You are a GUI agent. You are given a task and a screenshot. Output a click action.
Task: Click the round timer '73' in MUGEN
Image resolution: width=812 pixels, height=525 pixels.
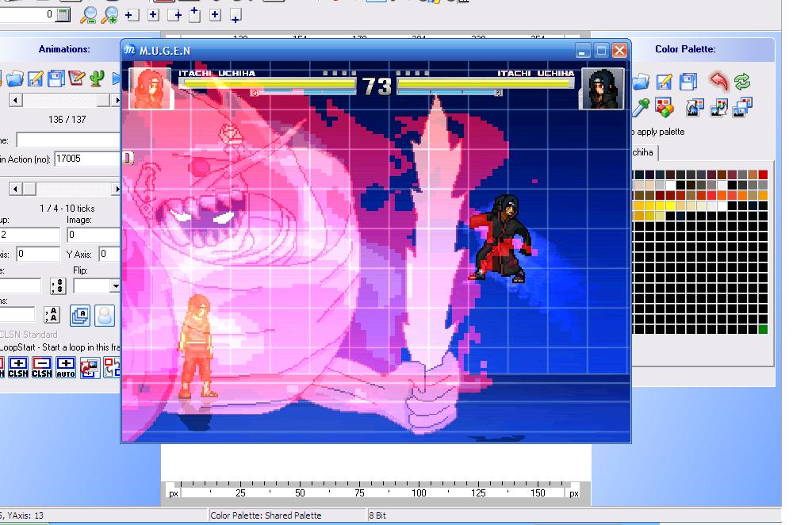pos(377,86)
